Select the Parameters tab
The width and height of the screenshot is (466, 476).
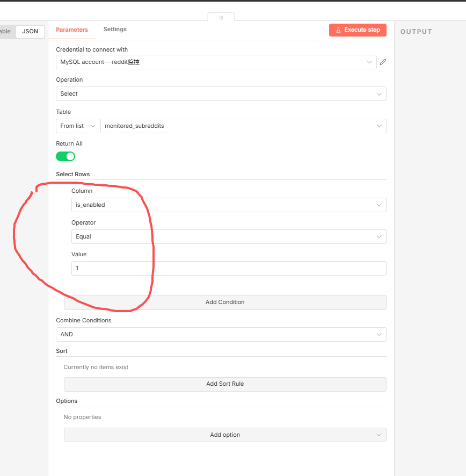pyautogui.click(x=72, y=30)
